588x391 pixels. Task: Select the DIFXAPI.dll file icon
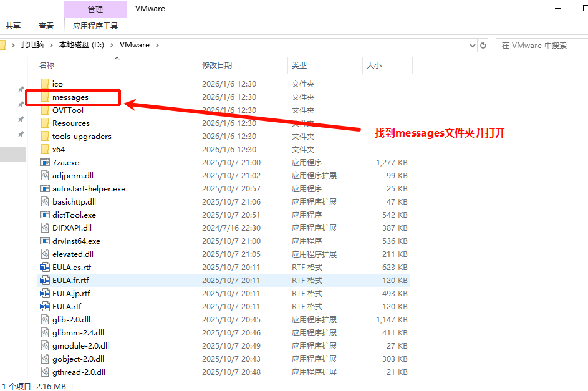pyautogui.click(x=45, y=228)
